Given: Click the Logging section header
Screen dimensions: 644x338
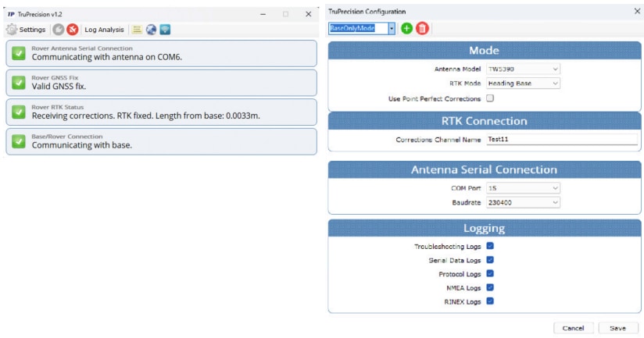Looking at the screenshot, I should click(x=485, y=229).
